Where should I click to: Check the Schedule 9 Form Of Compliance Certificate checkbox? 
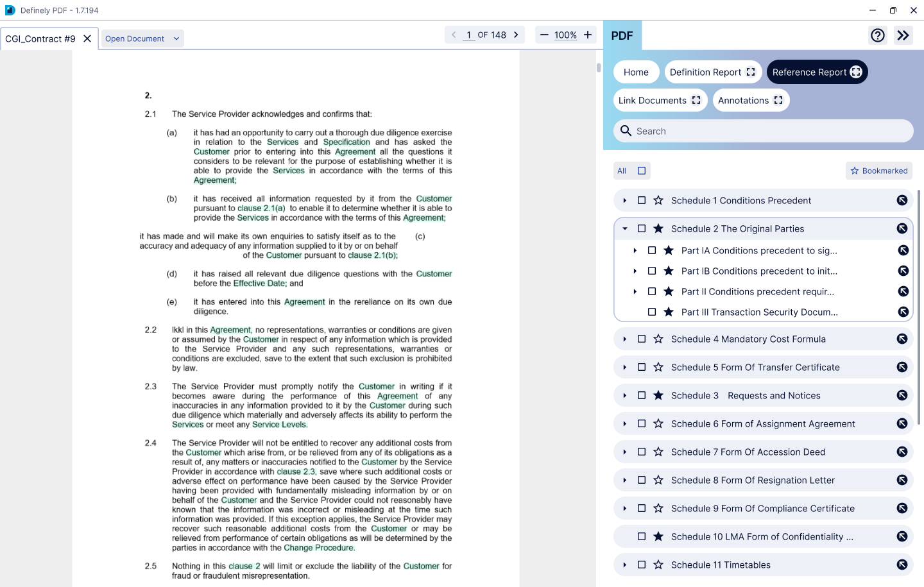[642, 508]
